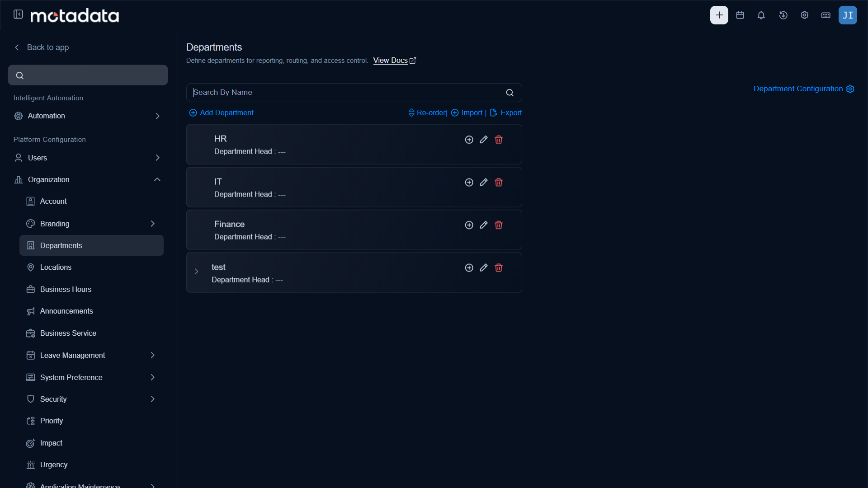The image size is (868, 488).
Task: Add sub-department under HR
Action: click(469, 140)
